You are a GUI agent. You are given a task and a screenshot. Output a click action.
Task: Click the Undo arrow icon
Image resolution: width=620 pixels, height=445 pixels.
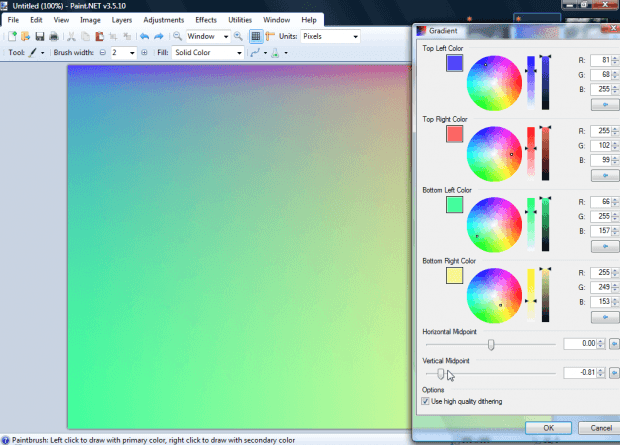click(x=144, y=36)
